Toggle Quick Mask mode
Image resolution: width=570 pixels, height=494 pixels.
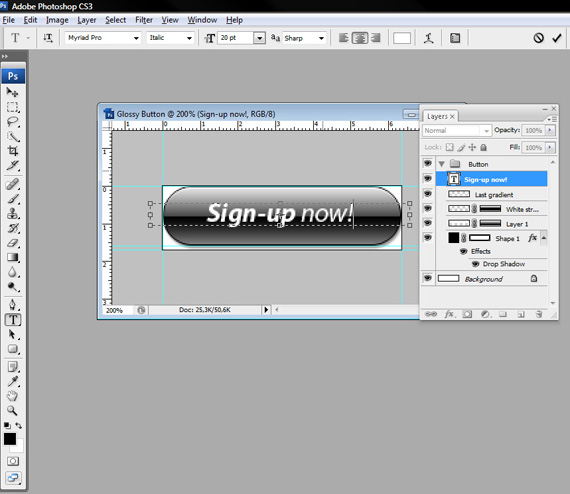pyautogui.click(x=13, y=461)
